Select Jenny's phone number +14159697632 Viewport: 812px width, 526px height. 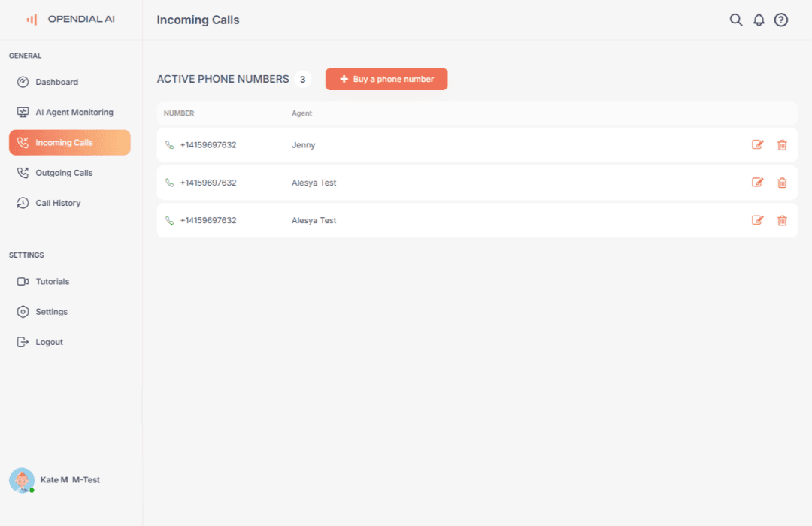click(207, 144)
